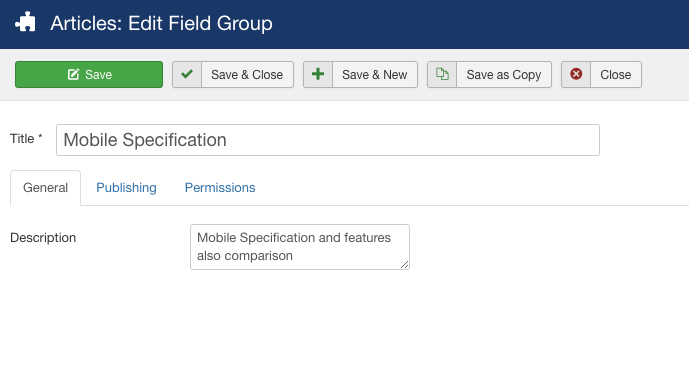This screenshot has height=377, width=689.
Task: Switch to the Publishing tab
Action: pyautogui.click(x=126, y=188)
